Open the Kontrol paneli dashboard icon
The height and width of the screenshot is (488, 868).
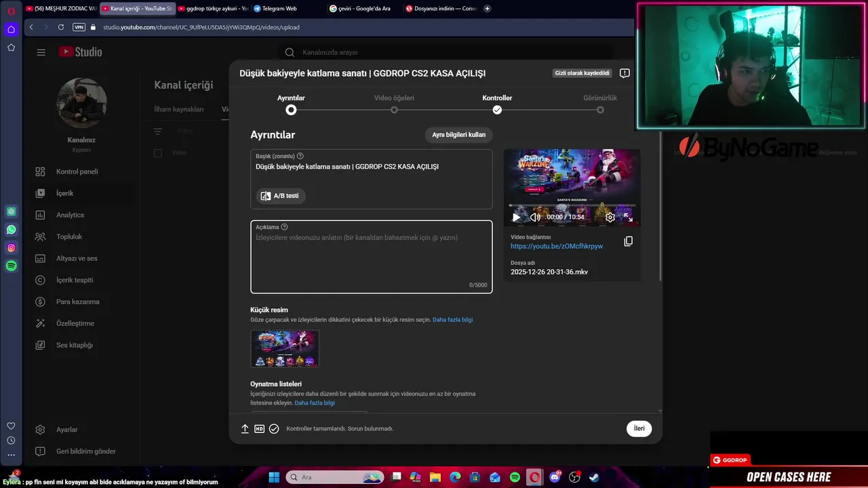(40, 171)
